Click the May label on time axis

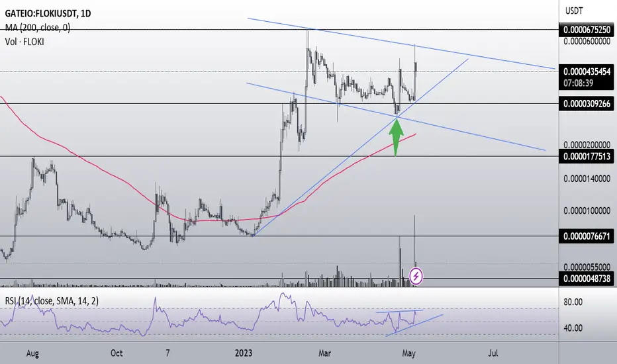point(409,353)
